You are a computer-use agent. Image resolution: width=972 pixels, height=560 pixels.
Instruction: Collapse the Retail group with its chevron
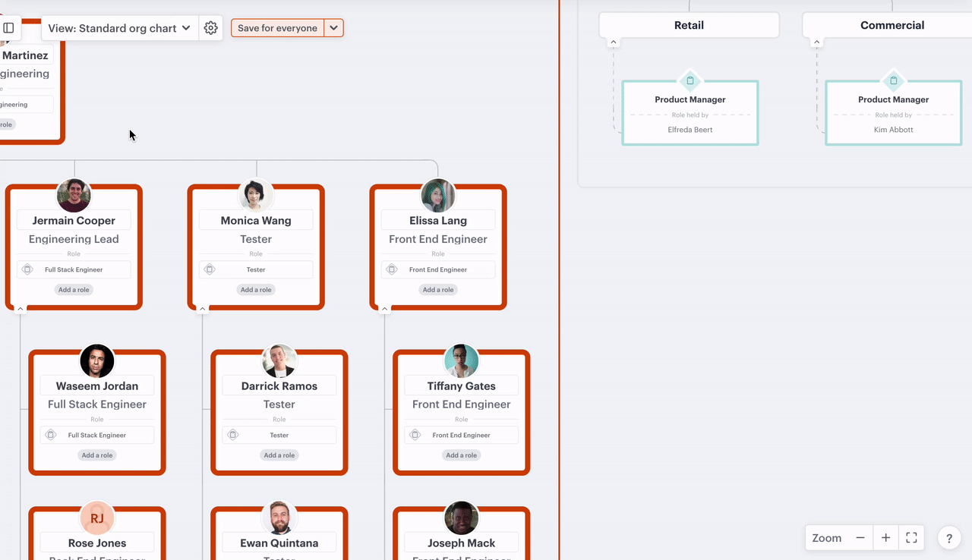tap(613, 42)
